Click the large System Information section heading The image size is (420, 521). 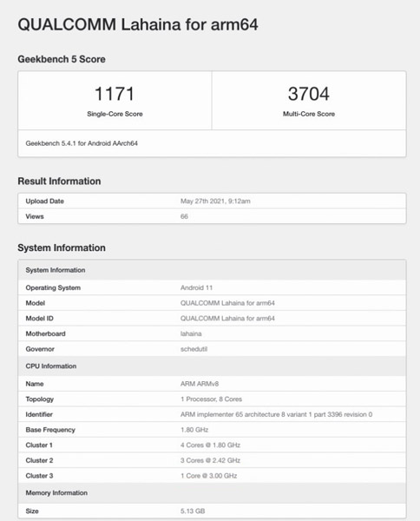[62, 247]
